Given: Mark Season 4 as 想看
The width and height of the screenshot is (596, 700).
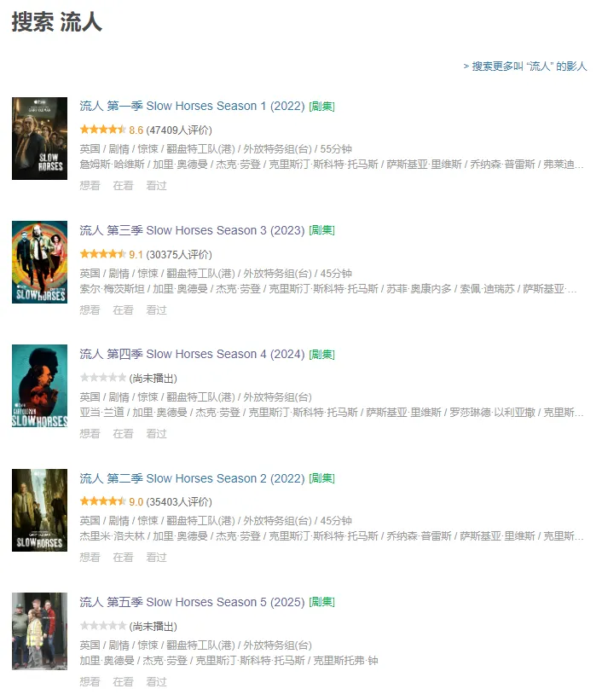Looking at the screenshot, I should pos(90,433).
